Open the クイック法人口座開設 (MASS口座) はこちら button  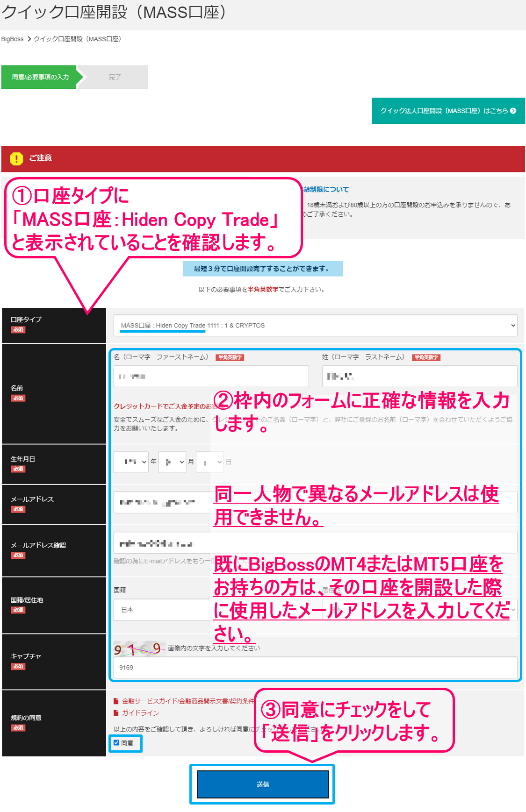pos(448,111)
